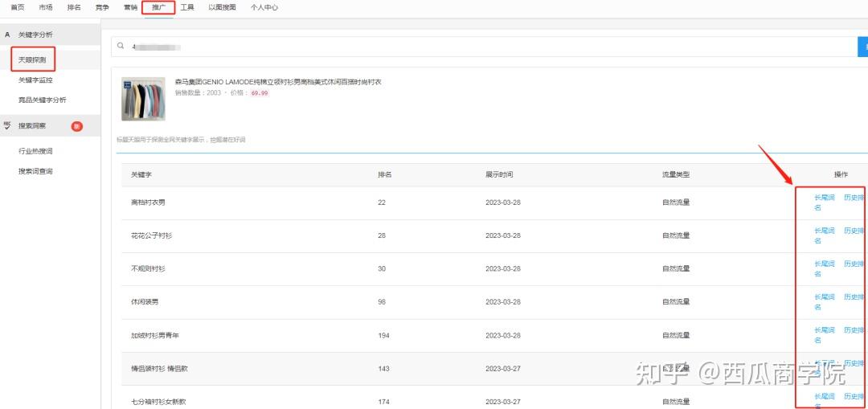
Task: Click the 搜索洞察 section icon
Action: coord(7,125)
